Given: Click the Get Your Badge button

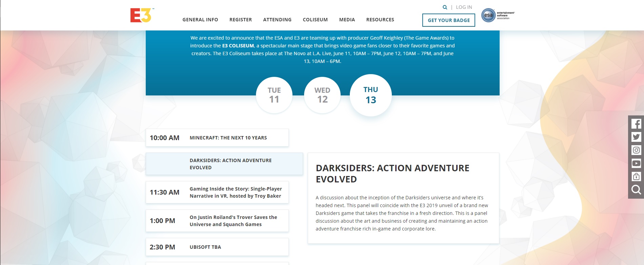Looking at the screenshot, I should (449, 20).
